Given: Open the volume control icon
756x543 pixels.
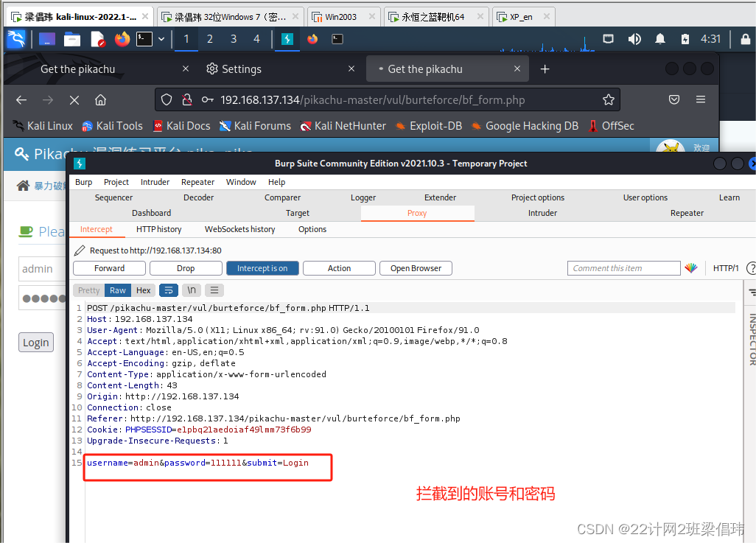Looking at the screenshot, I should point(634,39).
